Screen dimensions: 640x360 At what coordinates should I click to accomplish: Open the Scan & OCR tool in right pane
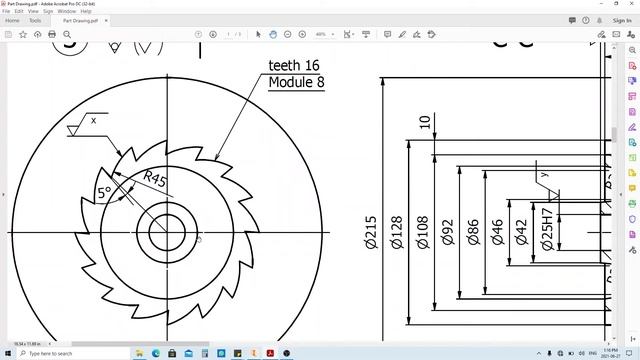[632, 204]
